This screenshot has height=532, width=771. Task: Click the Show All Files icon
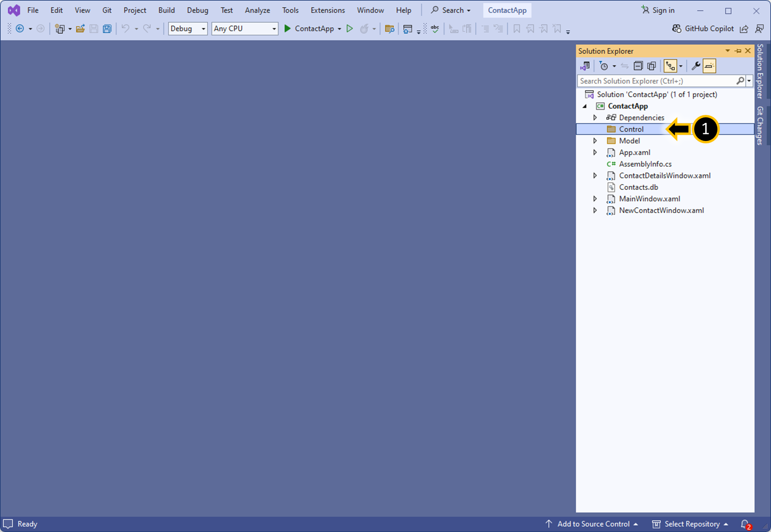652,66
